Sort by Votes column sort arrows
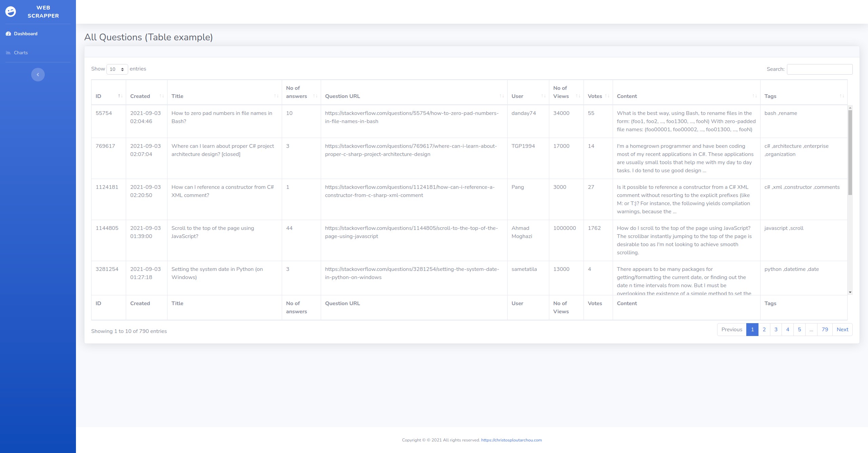The height and width of the screenshot is (453, 868). tap(607, 96)
